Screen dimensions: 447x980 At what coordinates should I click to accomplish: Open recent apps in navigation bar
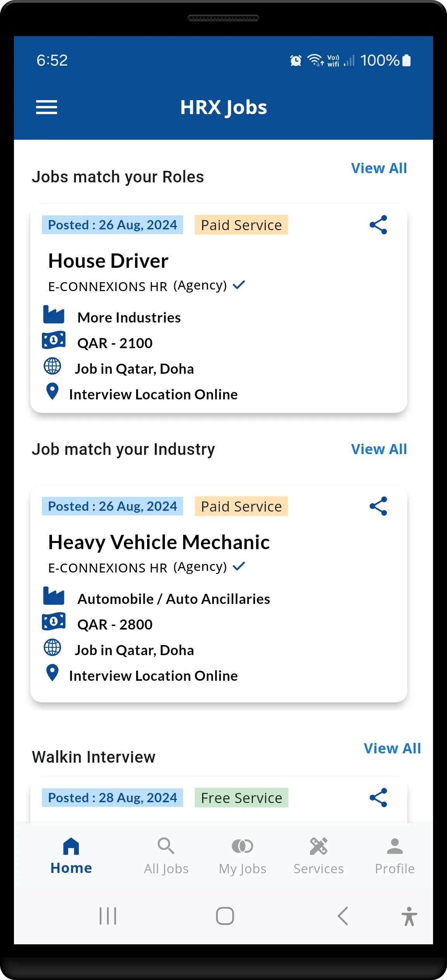[108, 916]
